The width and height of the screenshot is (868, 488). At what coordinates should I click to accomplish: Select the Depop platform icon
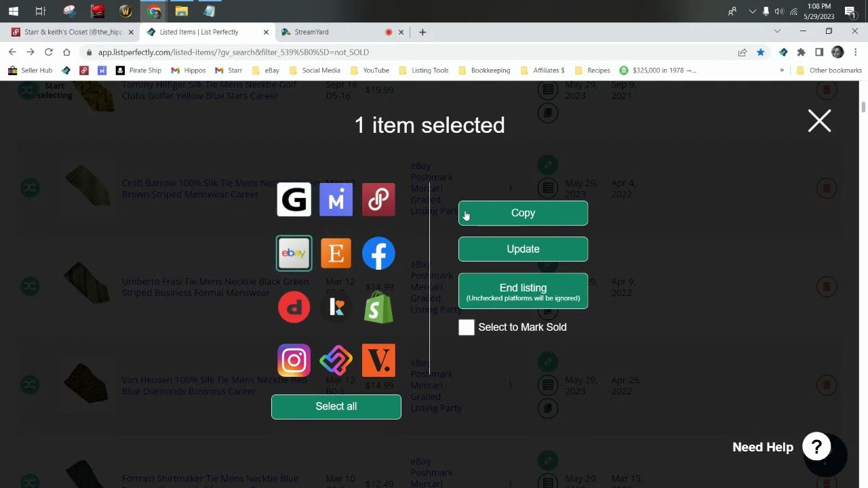294,307
